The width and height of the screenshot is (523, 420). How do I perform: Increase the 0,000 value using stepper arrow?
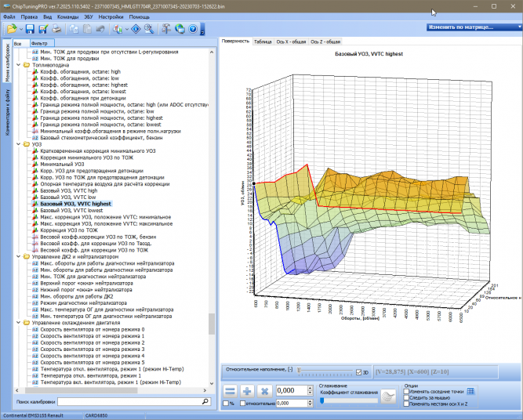tap(311, 388)
